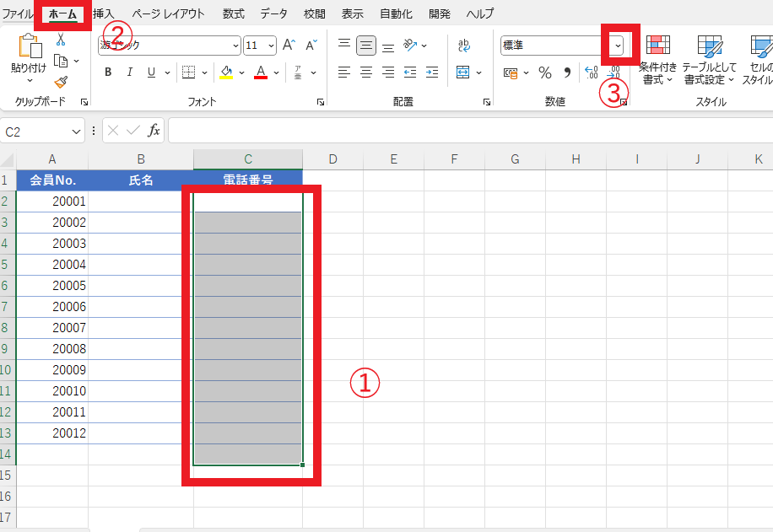The height and width of the screenshot is (532, 773).
Task: Toggle Bold formatting
Action: (108, 73)
